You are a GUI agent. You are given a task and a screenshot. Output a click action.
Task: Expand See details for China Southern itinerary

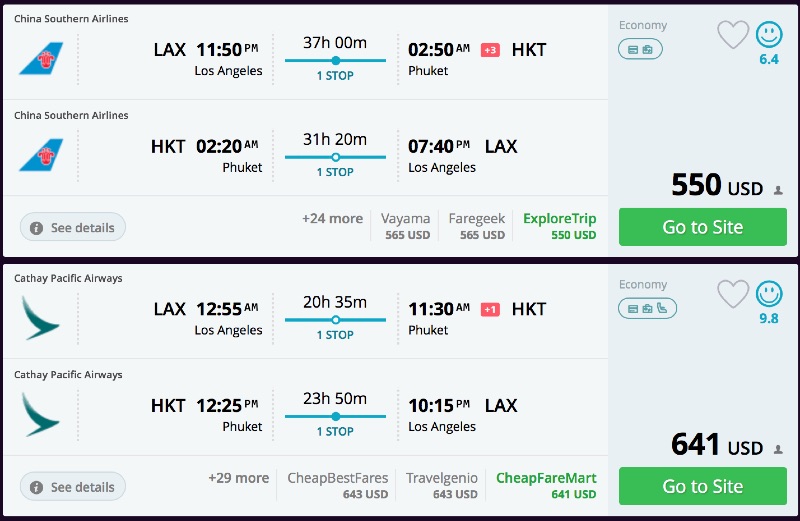pos(72,228)
